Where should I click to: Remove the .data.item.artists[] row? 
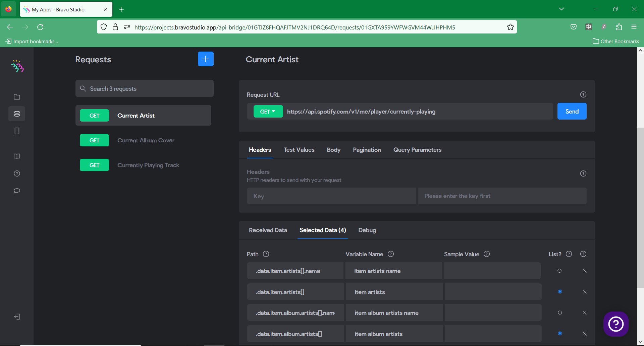pos(585,292)
